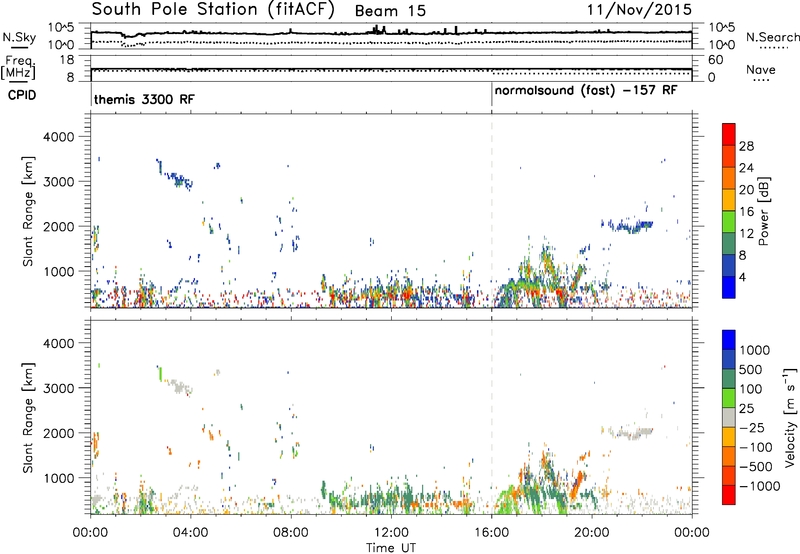This screenshot has height=554, width=800.
Task: Click the "CPID" row label
Action: [x=22, y=95]
